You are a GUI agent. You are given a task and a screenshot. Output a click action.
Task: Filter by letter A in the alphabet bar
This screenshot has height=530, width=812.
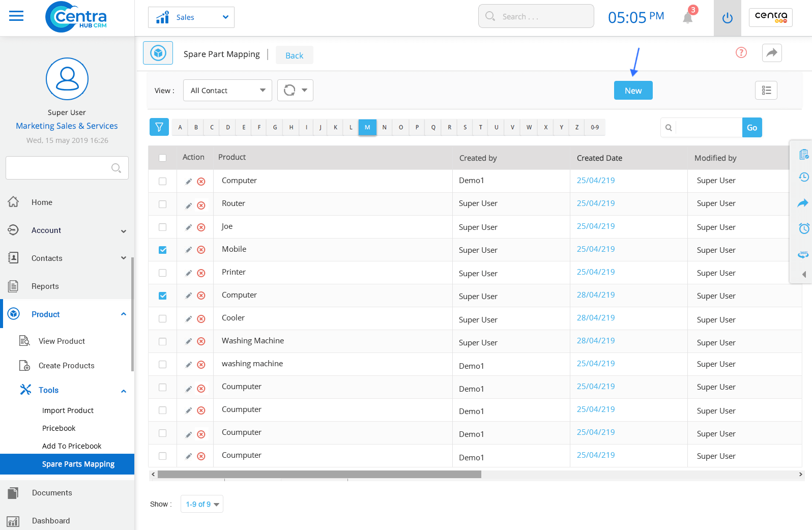180,127
